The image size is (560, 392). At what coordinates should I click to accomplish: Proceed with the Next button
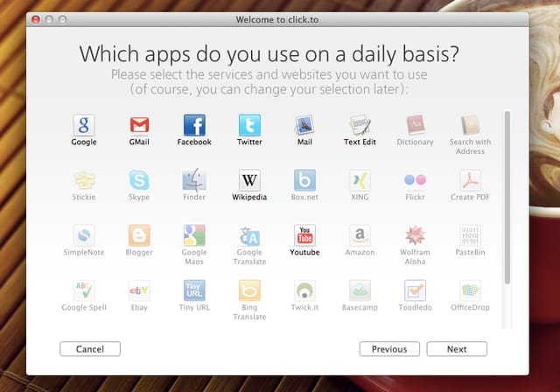[x=457, y=349]
